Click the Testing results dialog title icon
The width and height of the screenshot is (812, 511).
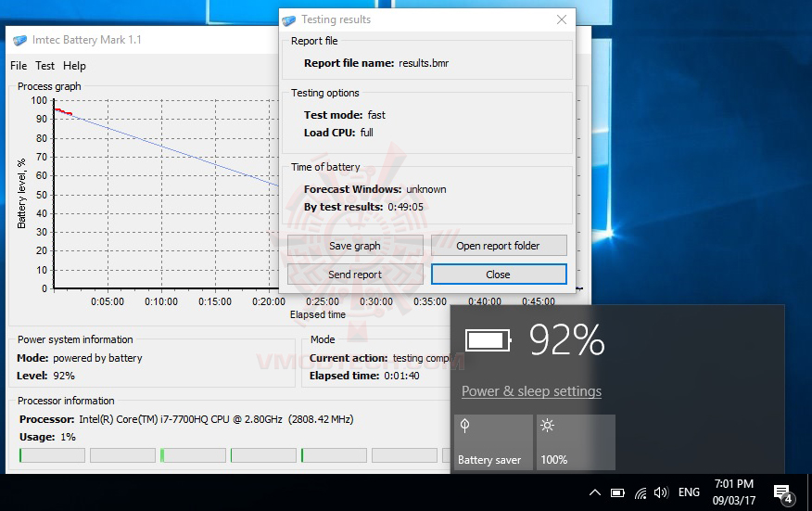tap(289, 20)
